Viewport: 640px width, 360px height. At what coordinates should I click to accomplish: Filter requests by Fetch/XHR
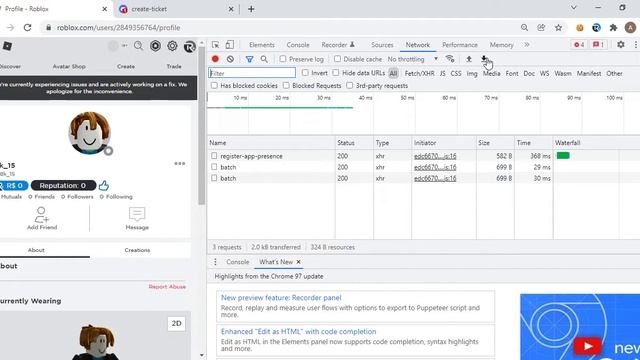pyautogui.click(x=419, y=73)
